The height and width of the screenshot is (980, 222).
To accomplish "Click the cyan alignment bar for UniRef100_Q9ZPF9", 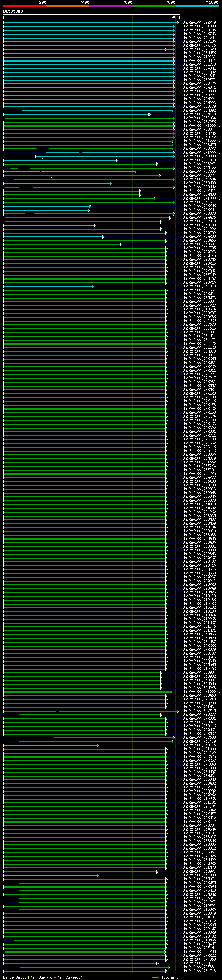I will click(91, 23).
